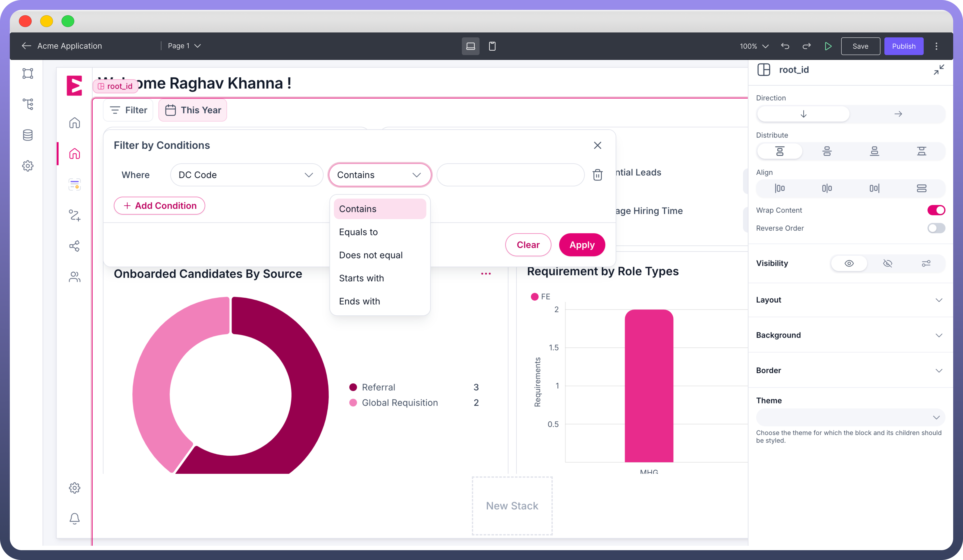
Task: Select 'Does not equal' option
Action: click(x=370, y=255)
